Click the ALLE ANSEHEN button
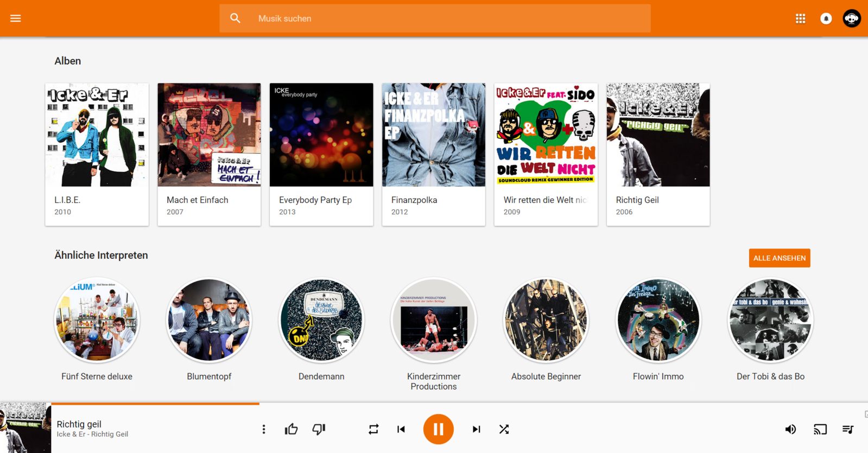Screen dimensions: 868x453 pyautogui.click(x=779, y=258)
